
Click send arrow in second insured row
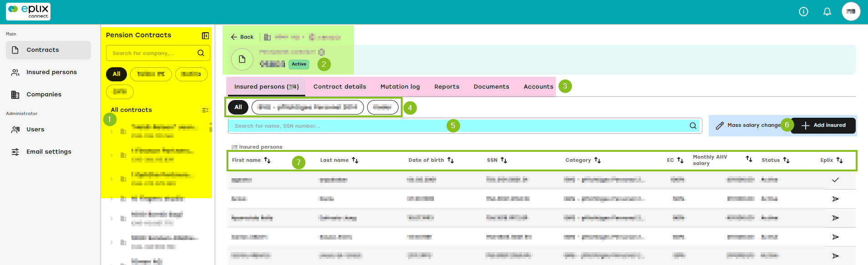tap(835, 199)
